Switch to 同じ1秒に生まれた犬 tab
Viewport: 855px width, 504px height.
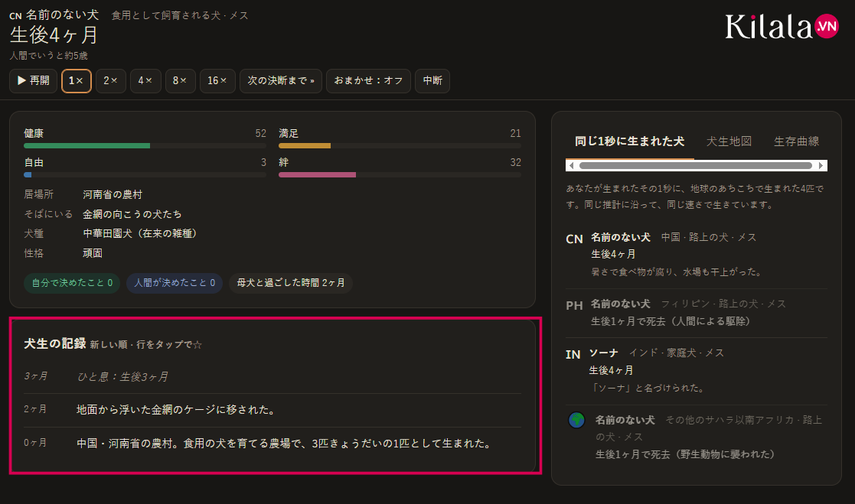(x=629, y=141)
